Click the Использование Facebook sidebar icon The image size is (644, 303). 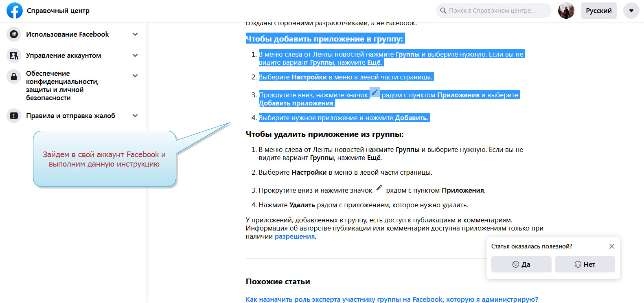14,34
